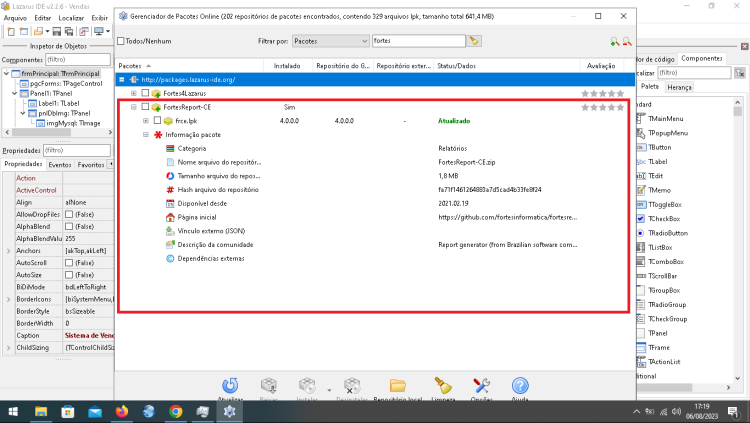The image size is (750, 423).
Task: Sort by the Instalado column header
Action: tap(287, 66)
